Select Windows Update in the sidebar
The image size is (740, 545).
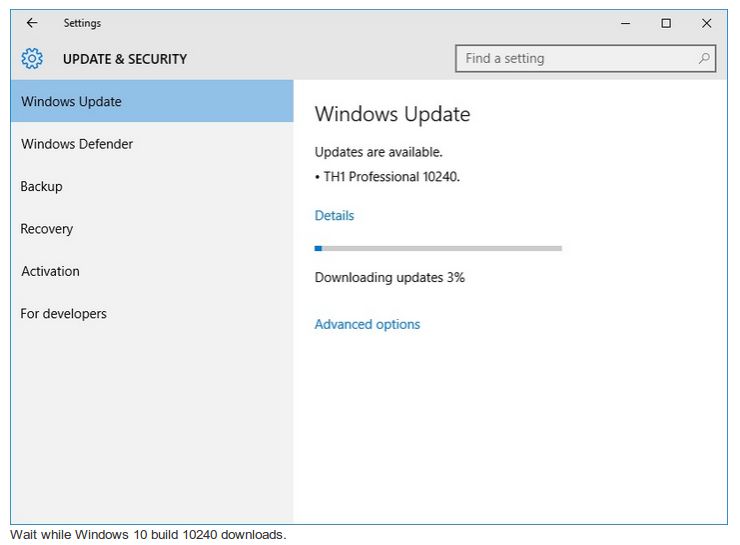(152, 101)
